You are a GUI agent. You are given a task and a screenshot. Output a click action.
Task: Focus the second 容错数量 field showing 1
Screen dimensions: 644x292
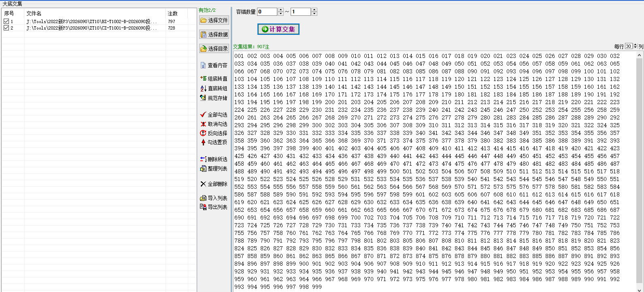click(x=301, y=12)
